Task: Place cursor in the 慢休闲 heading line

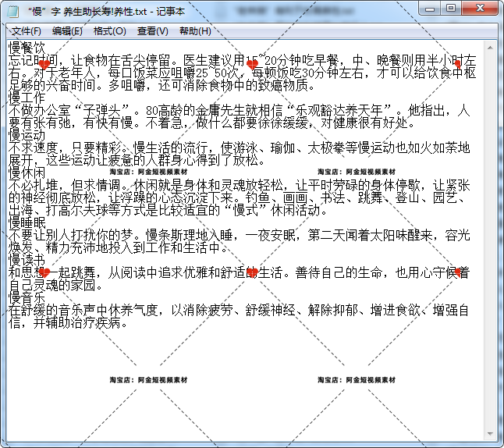Action: (27, 172)
